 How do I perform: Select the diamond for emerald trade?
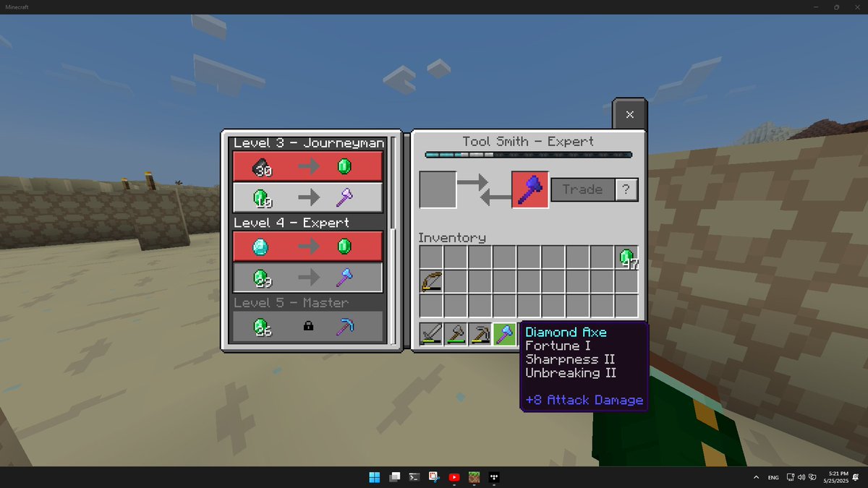pyautogui.click(x=307, y=247)
